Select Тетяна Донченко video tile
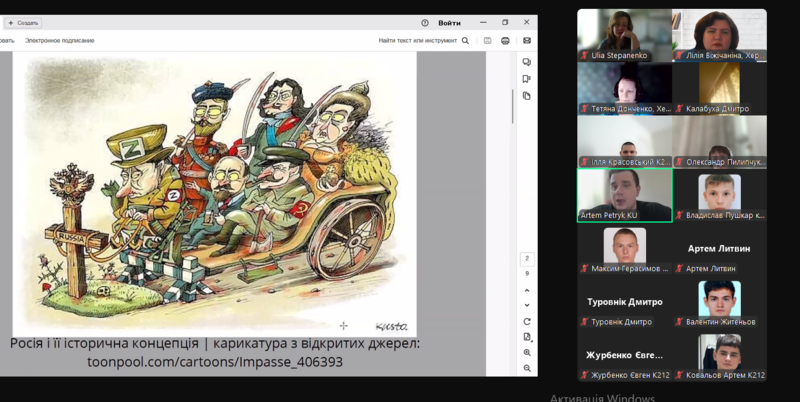The image size is (800, 402). tap(624, 89)
